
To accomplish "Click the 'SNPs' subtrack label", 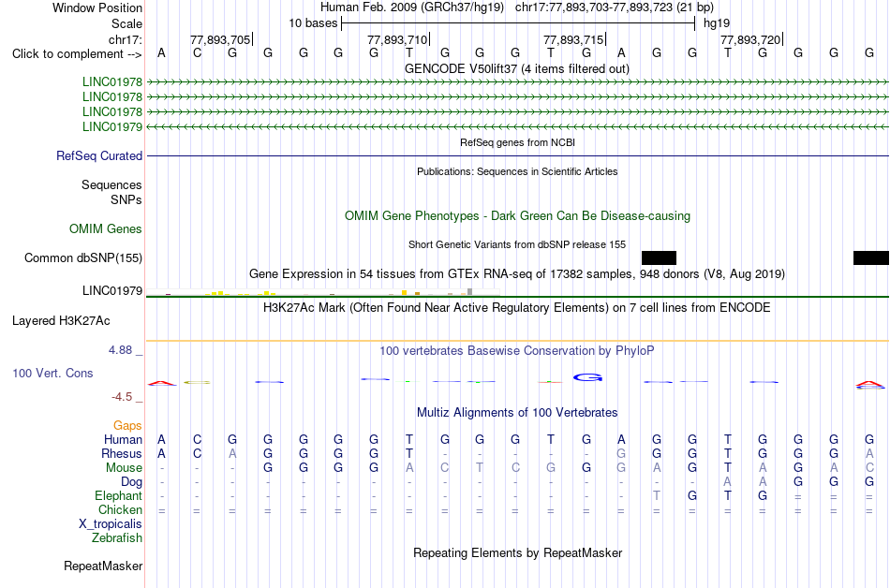I will tap(126, 199).
